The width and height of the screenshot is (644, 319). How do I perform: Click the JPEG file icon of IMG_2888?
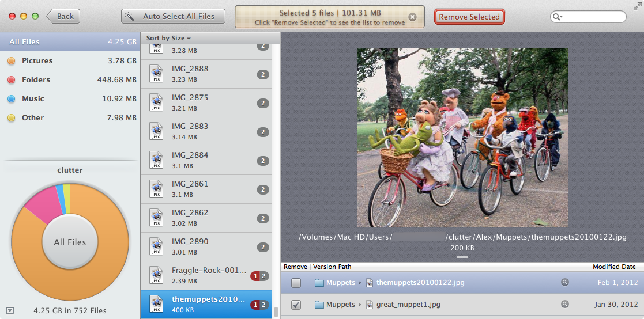(x=156, y=74)
